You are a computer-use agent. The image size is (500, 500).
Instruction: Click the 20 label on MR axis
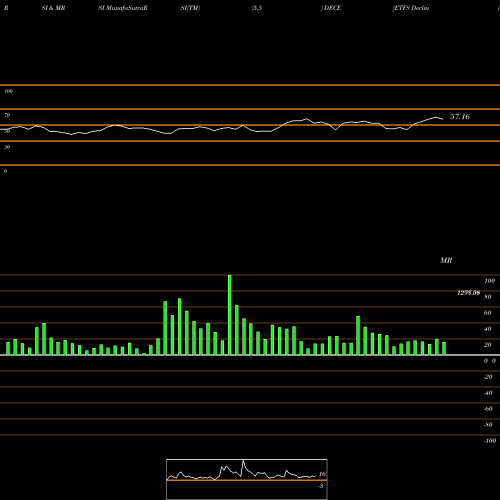tap(488, 345)
